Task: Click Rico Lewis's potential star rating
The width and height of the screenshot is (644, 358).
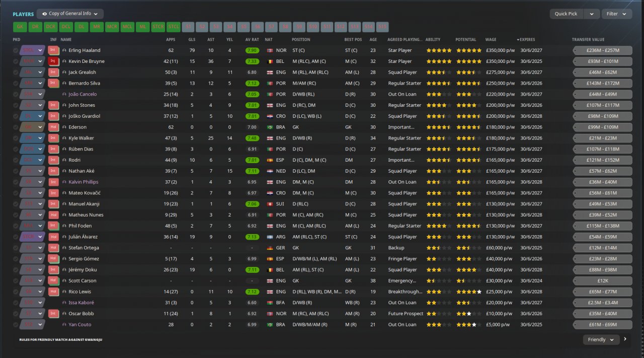Action: (469, 292)
